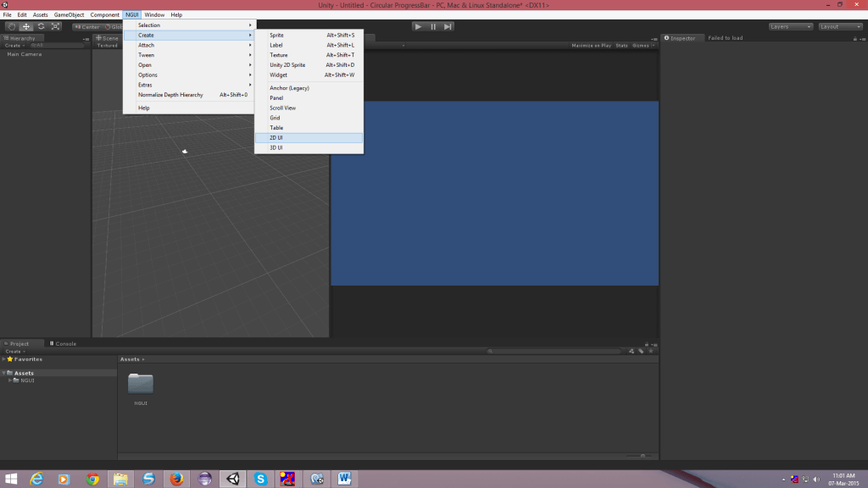
Task: Create a Widget from the submenu
Action: tap(309, 75)
